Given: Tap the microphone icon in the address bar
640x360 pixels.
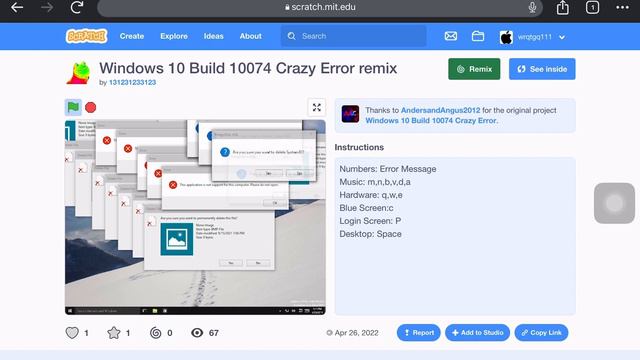Looking at the screenshot, I should click(532, 7).
